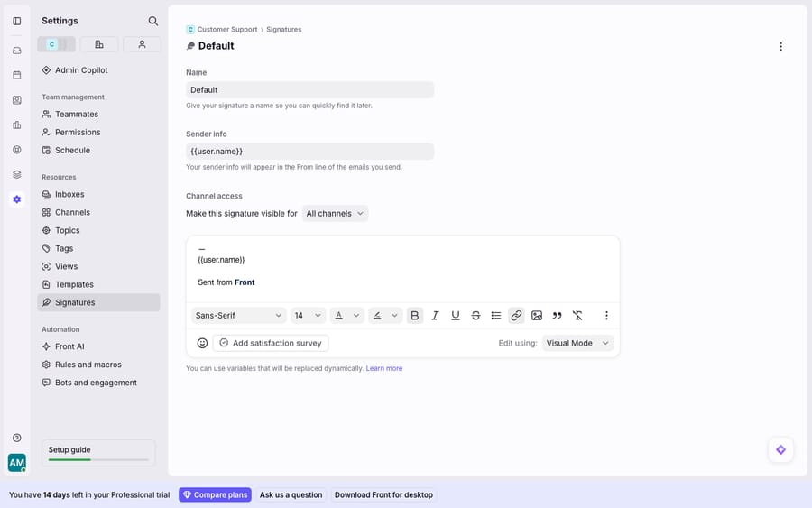Open the help question mark icon
Screen dimensions: 812x508
pyautogui.click(x=16, y=438)
